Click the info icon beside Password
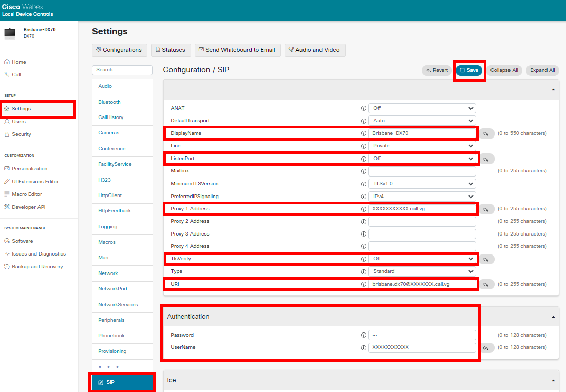The width and height of the screenshot is (566, 392). 364,335
